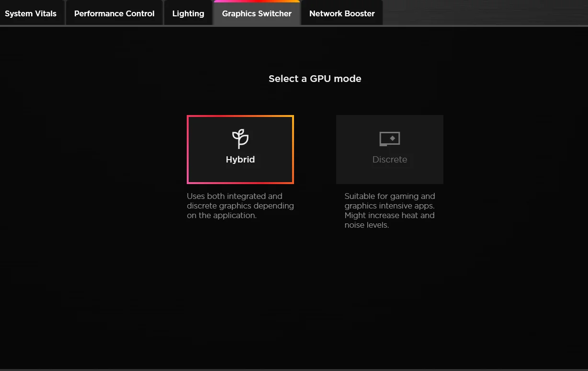Open the System Vitals tab

(31, 13)
